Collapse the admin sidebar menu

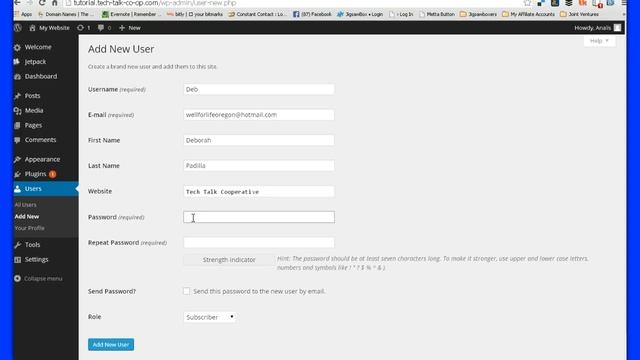38,278
